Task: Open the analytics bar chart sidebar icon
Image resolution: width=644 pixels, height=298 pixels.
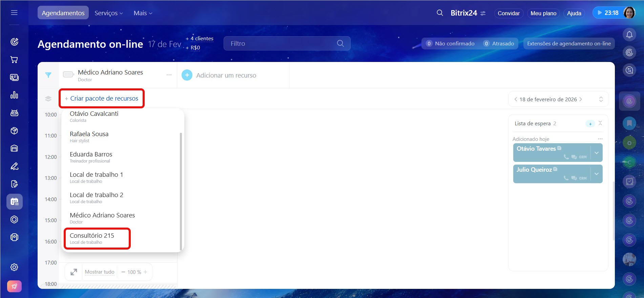Action: [14, 95]
